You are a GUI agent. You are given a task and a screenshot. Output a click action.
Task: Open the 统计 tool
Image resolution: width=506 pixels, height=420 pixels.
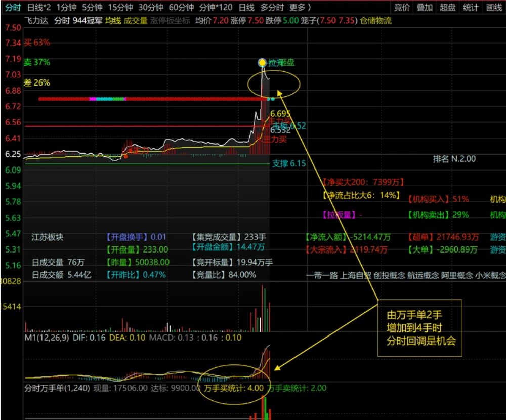471,7
